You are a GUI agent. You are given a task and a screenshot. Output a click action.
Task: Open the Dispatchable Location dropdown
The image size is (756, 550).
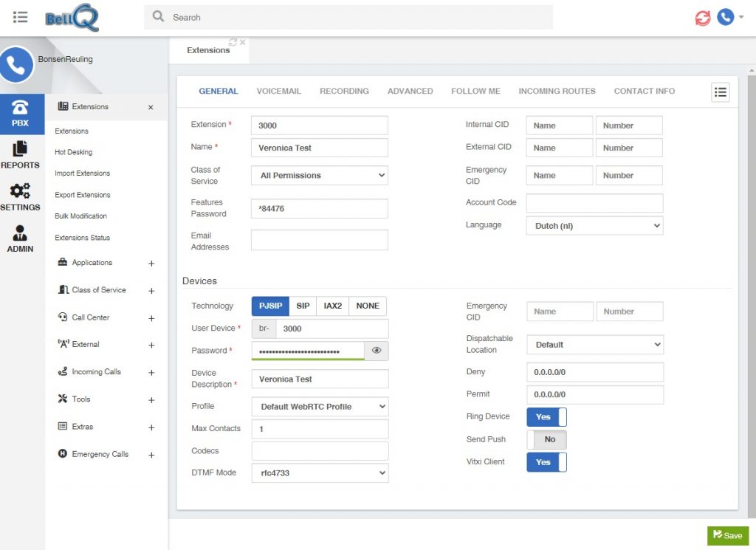595,345
